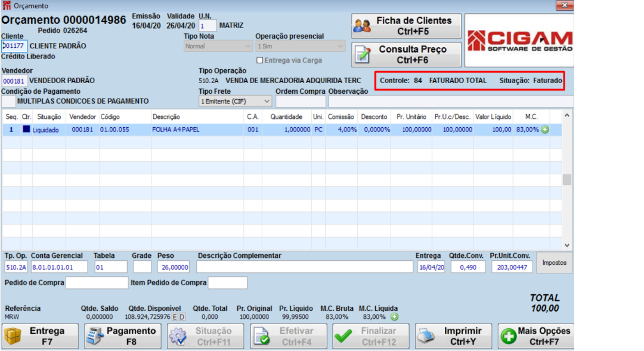The width and height of the screenshot is (644, 351).
Task: Click the Qtde.Conv. field 0,490
Action: [468, 267]
